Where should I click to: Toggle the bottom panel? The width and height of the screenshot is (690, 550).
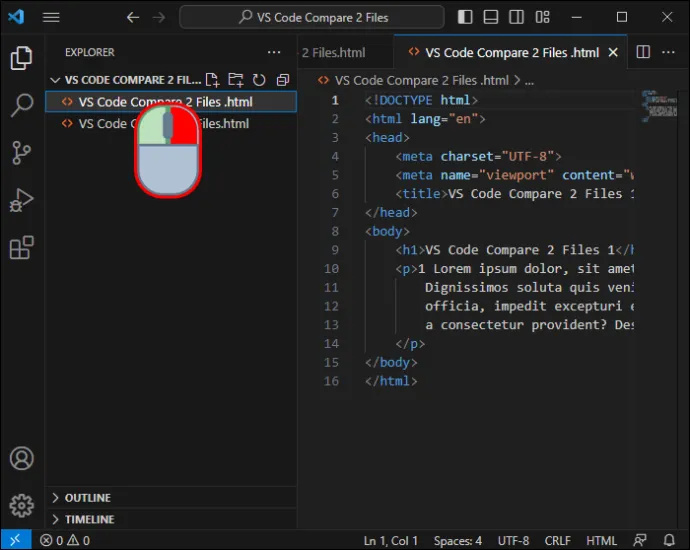point(491,17)
